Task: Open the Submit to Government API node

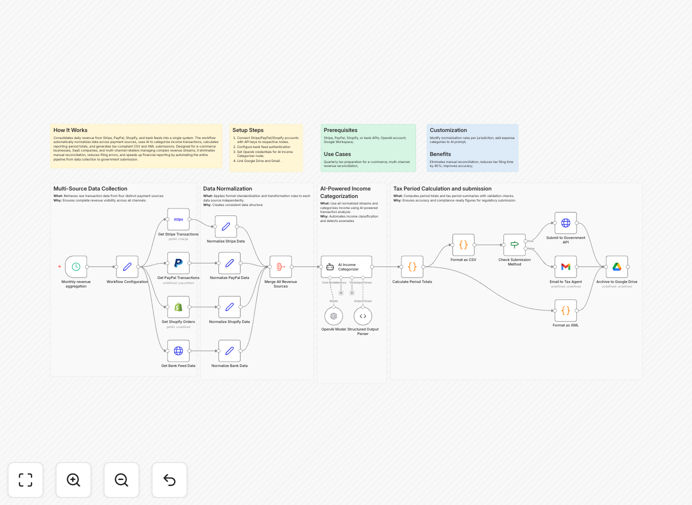Action: (x=566, y=223)
